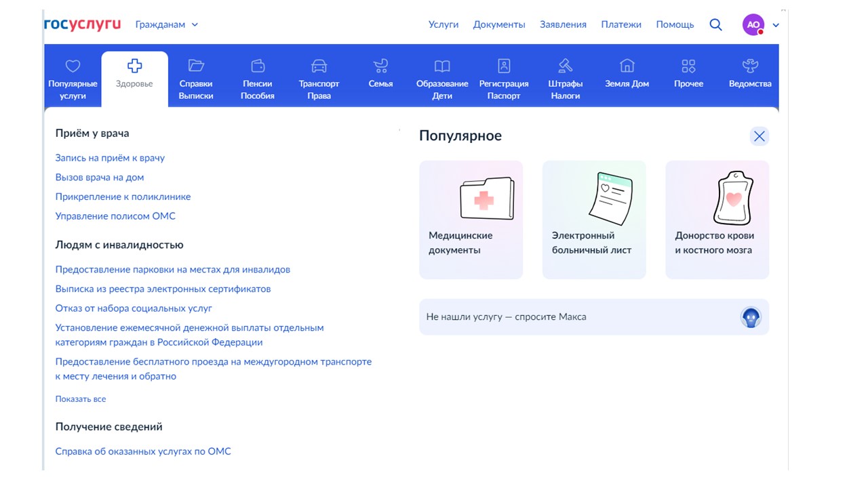The image size is (868, 488).
Task: Close the Популярное panel with X
Action: coord(759,136)
